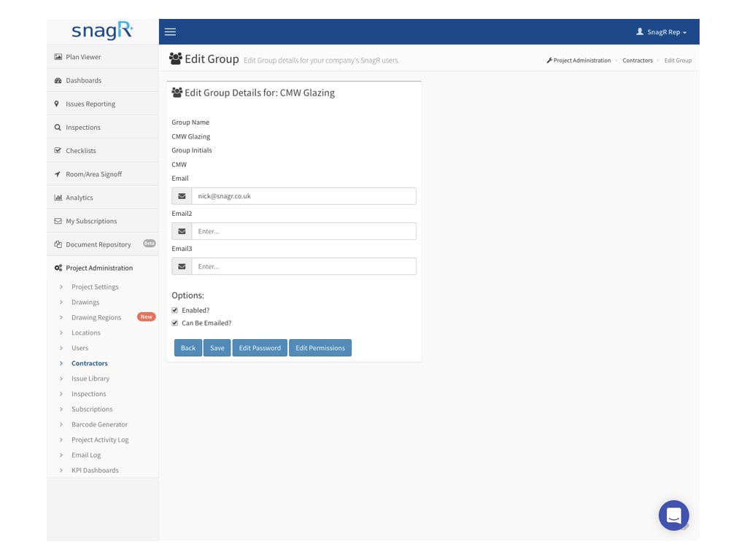
Task: Open Inspections submenu under Project Administration
Action: point(88,394)
